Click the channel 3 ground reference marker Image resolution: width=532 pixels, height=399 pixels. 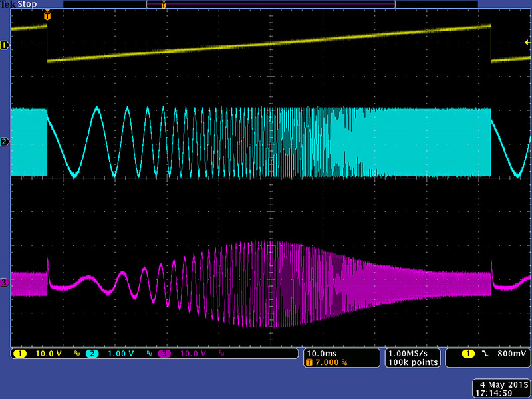(5, 283)
